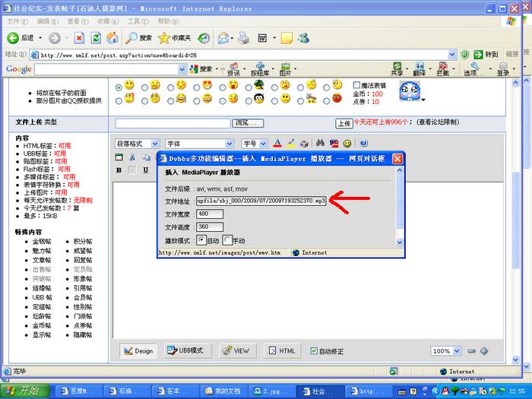Select 手动 play mode radio
The width and height of the screenshot is (532, 399).
point(227,240)
